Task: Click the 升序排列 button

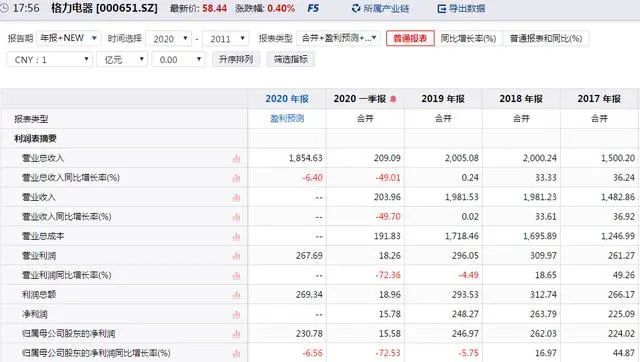Action: 236,59
